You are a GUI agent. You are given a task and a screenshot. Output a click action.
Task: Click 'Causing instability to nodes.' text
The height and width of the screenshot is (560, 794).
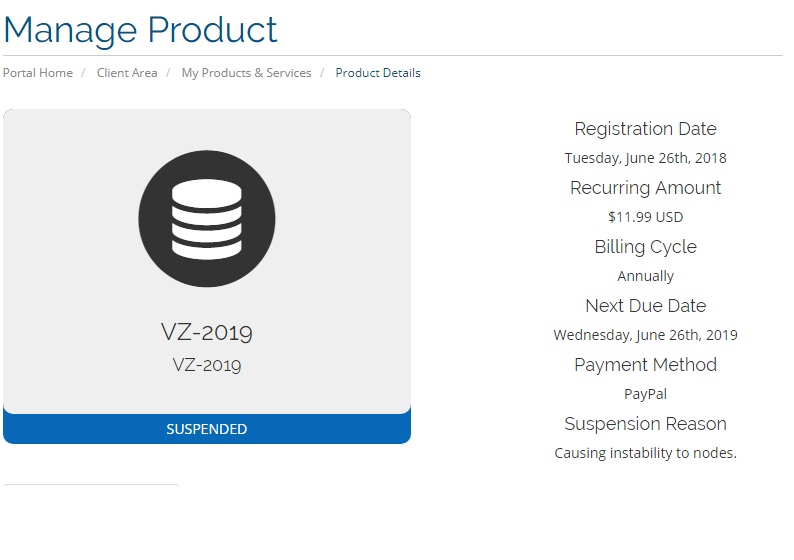click(645, 453)
